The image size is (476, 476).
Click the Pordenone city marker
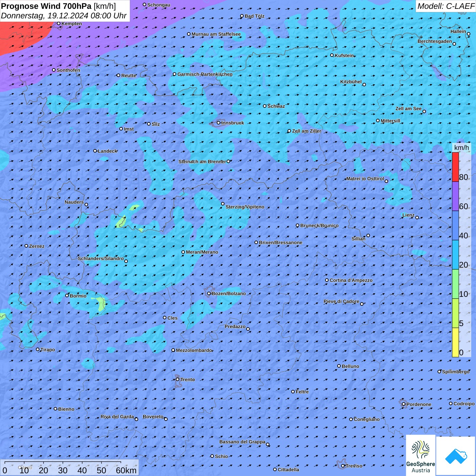(x=404, y=404)
